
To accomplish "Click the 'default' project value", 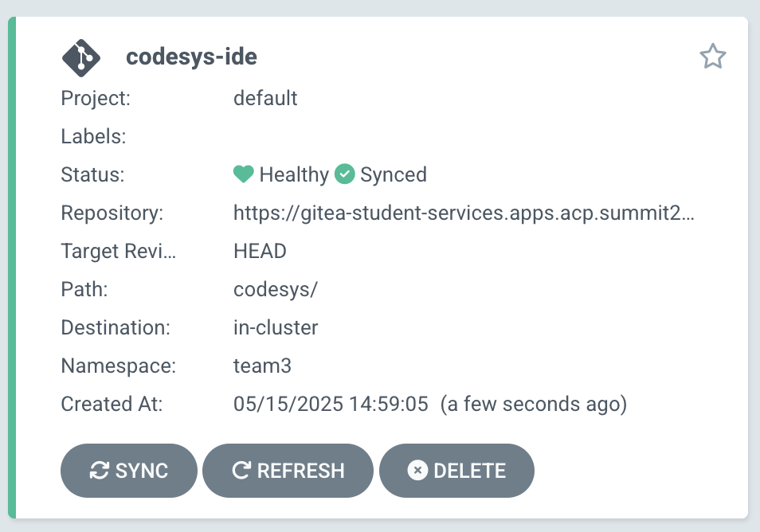I will tap(265, 99).
